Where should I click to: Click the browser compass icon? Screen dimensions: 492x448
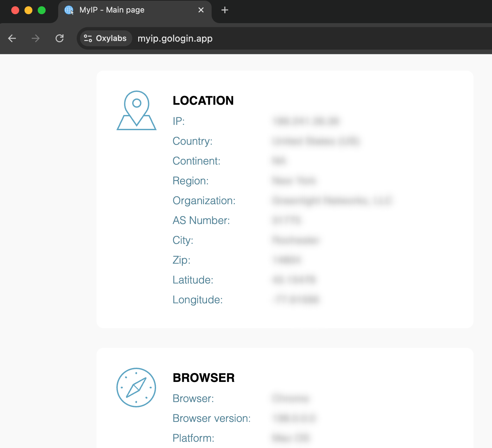(x=136, y=387)
